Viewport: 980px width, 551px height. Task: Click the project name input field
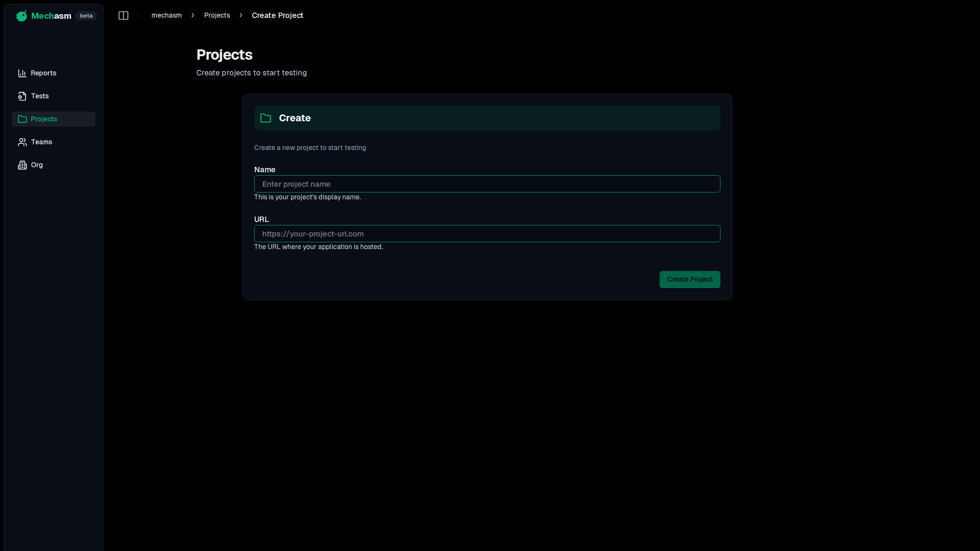pos(487,184)
